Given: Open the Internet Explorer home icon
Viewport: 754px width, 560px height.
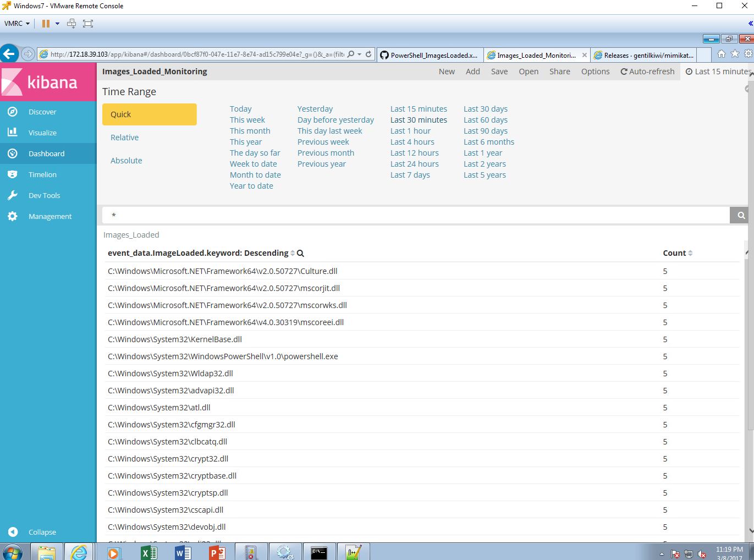Looking at the screenshot, I should 721,54.
